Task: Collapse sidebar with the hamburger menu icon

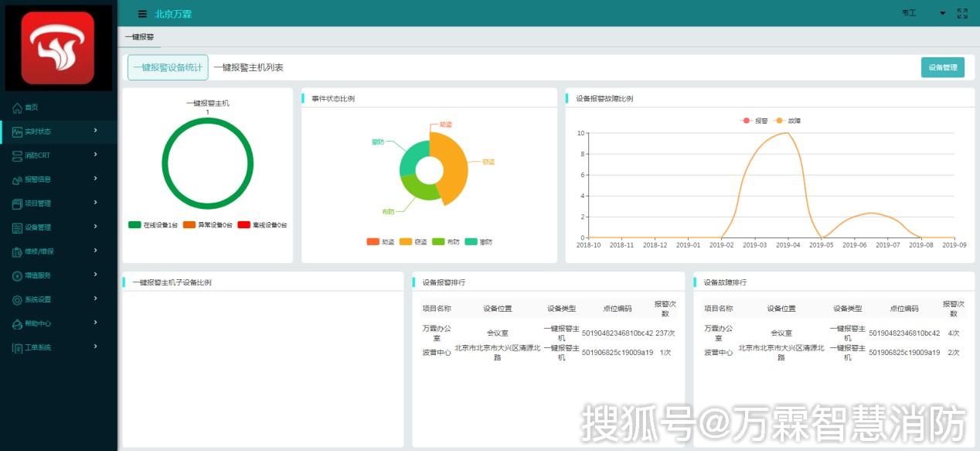Action: point(142,13)
